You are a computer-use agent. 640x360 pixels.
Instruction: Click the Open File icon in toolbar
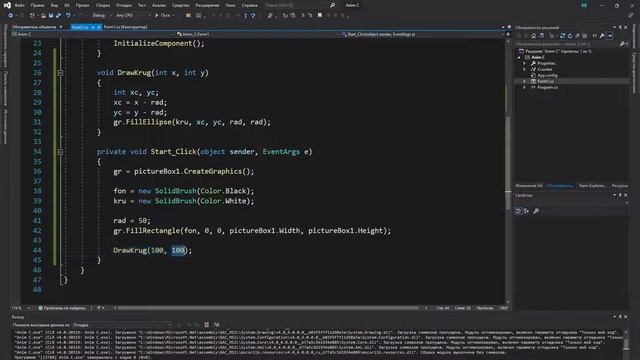(43, 16)
